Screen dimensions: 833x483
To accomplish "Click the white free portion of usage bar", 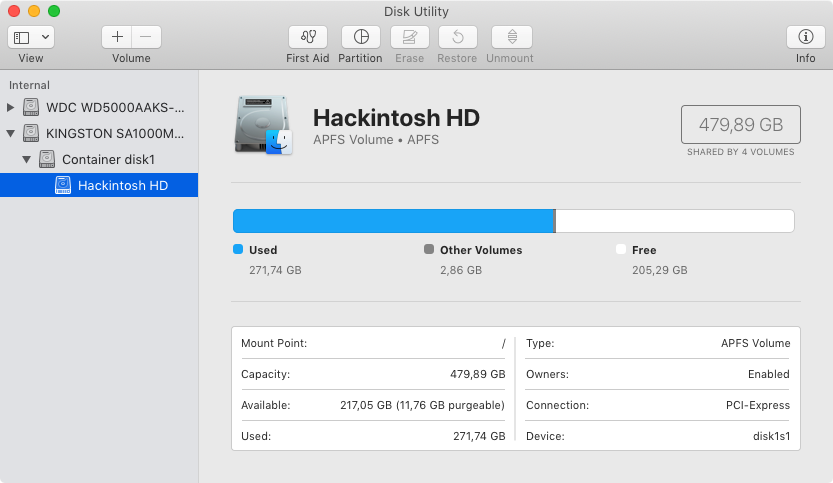I will pyautogui.click(x=675, y=221).
